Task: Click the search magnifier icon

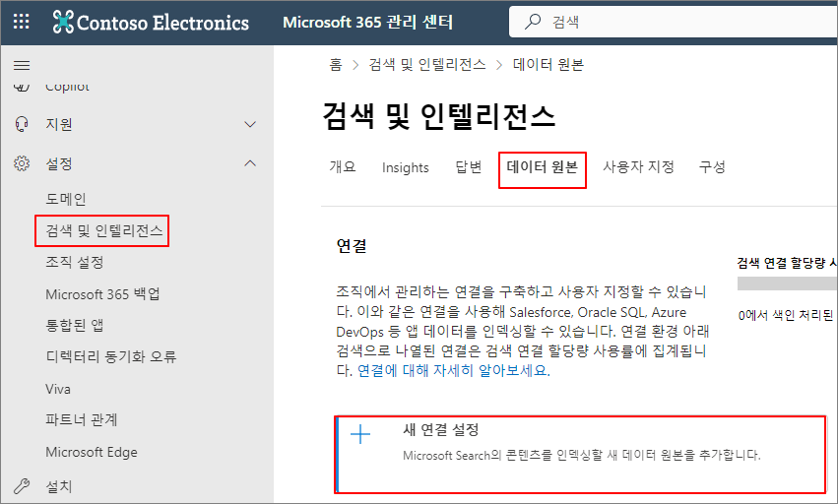Action: 533,22
